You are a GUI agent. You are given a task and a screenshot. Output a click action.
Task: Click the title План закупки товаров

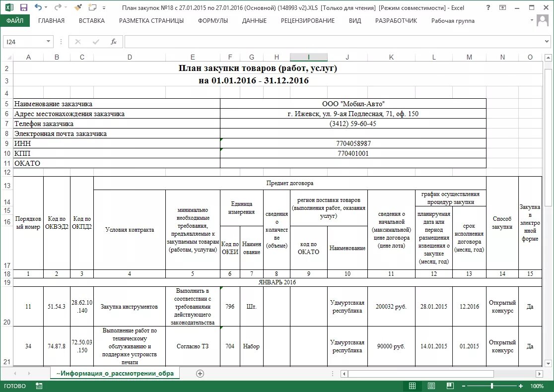click(258, 68)
